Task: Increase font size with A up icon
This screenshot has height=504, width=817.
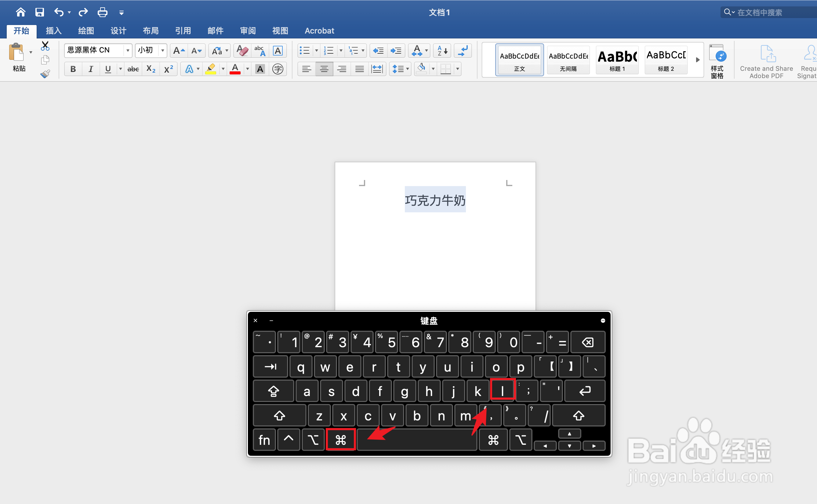Action: click(179, 51)
